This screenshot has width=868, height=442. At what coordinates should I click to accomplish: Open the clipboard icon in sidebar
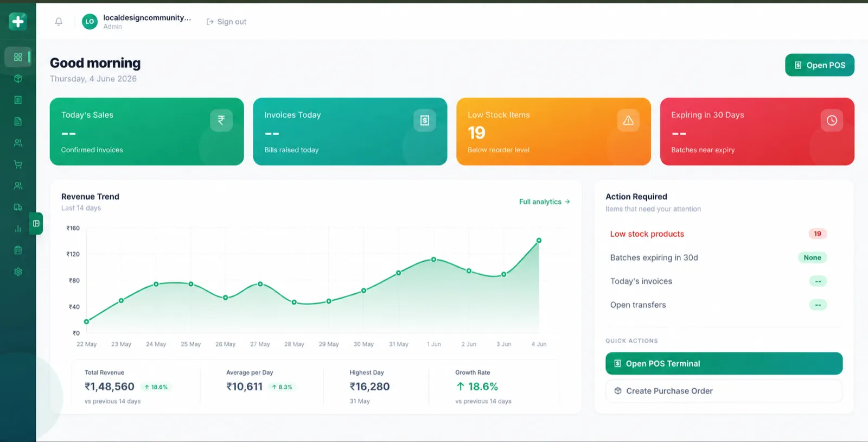[18, 250]
